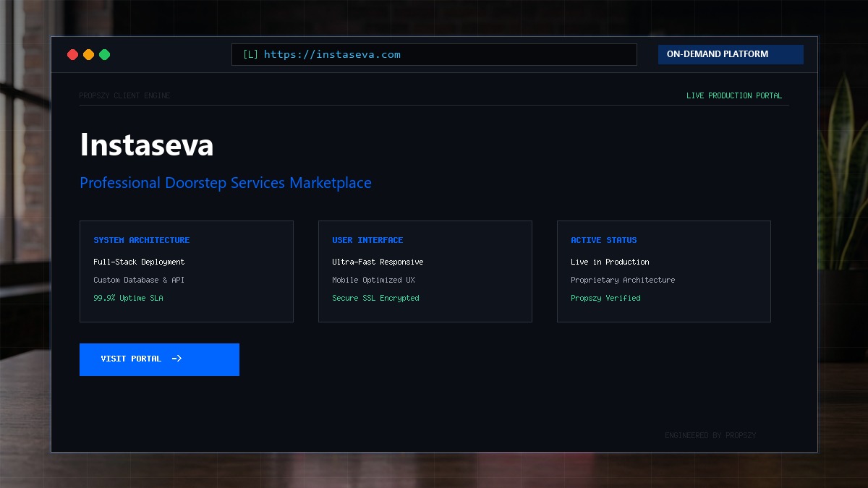This screenshot has width=868, height=488.
Task: Click the yellow minimize window dot
Action: [88, 54]
